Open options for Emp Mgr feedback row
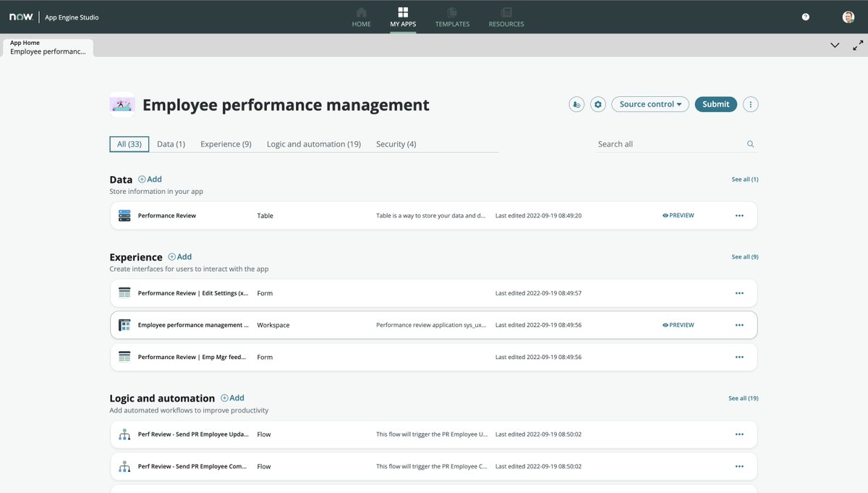 pyautogui.click(x=739, y=357)
